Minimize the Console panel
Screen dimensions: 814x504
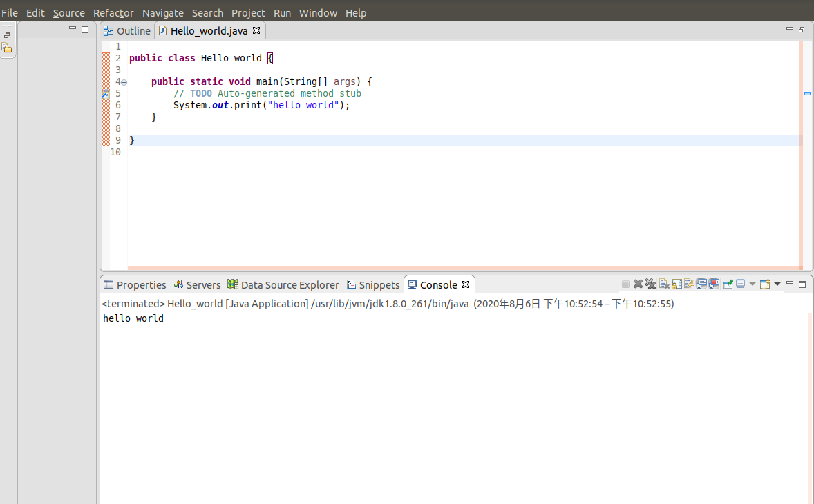pyautogui.click(x=790, y=282)
